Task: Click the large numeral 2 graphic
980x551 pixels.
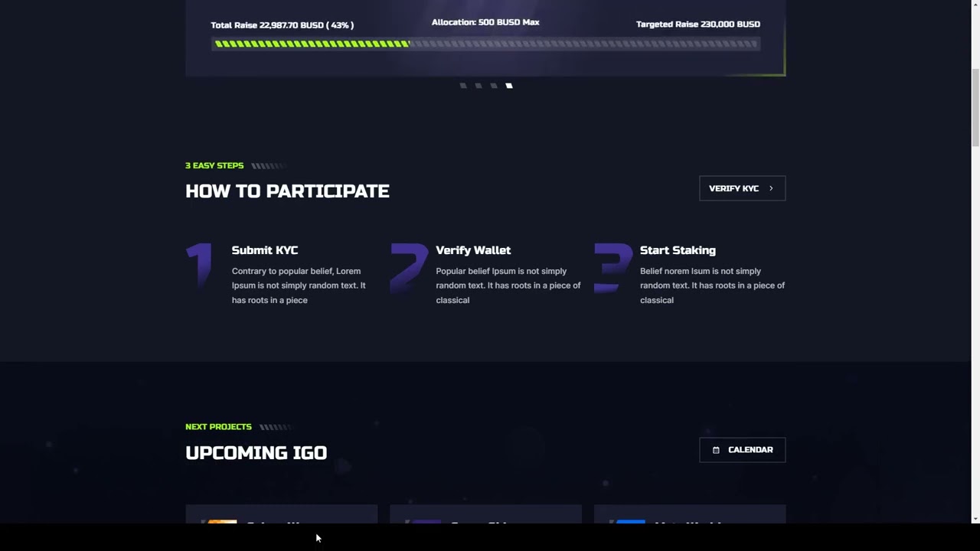Action: (x=409, y=269)
